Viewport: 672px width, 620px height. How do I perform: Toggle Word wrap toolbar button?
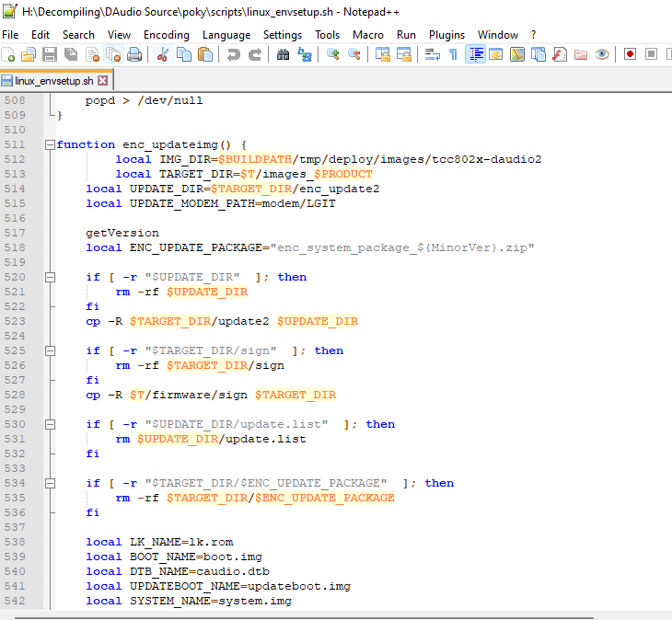coord(432,55)
